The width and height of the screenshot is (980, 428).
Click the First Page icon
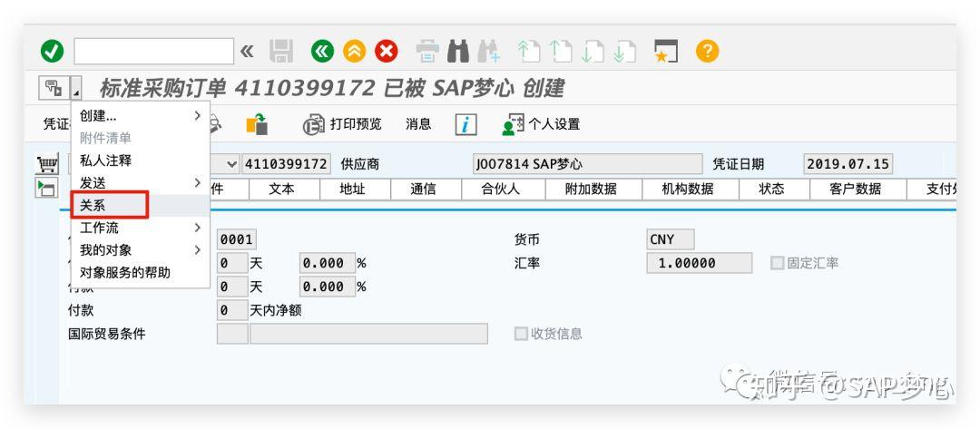(529, 52)
